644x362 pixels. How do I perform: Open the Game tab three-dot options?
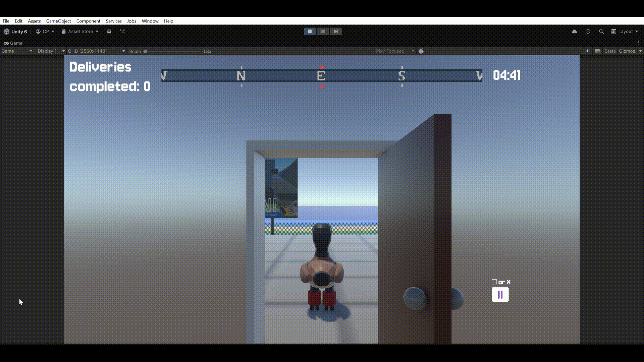click(639, 43)
